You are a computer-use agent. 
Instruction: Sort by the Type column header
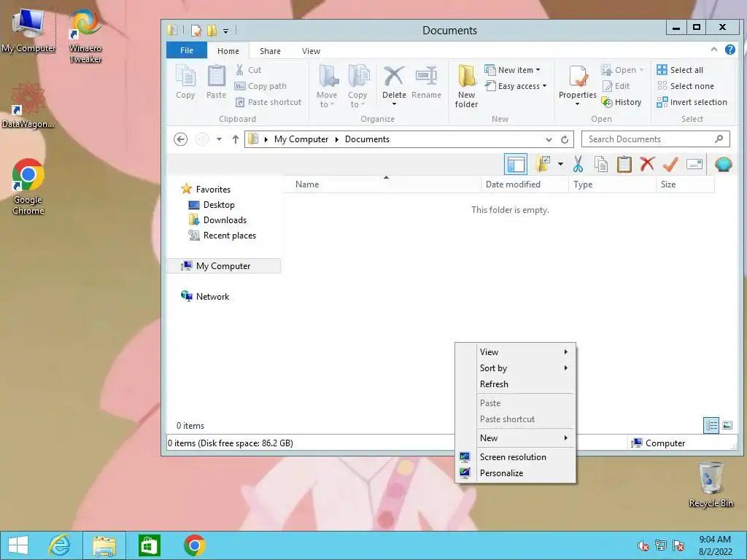coord(612,184)
